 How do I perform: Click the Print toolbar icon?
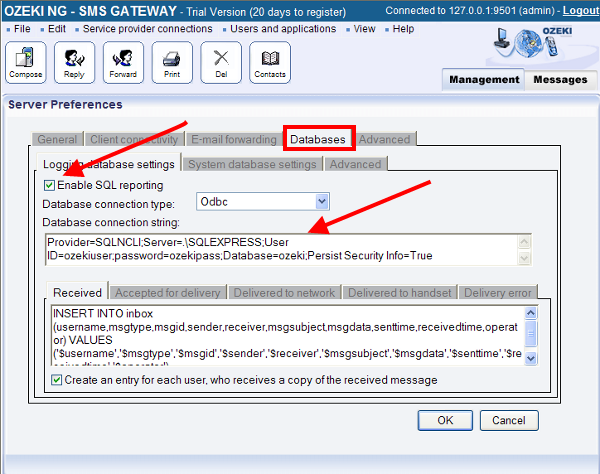(172, 62)
